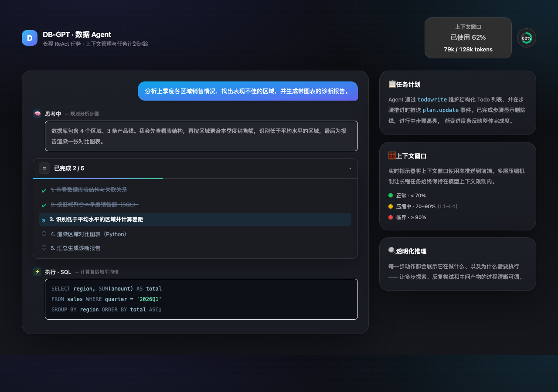Click the green dot for 正常 status
The width and height of the screenshot is (558, 392).
391,196
